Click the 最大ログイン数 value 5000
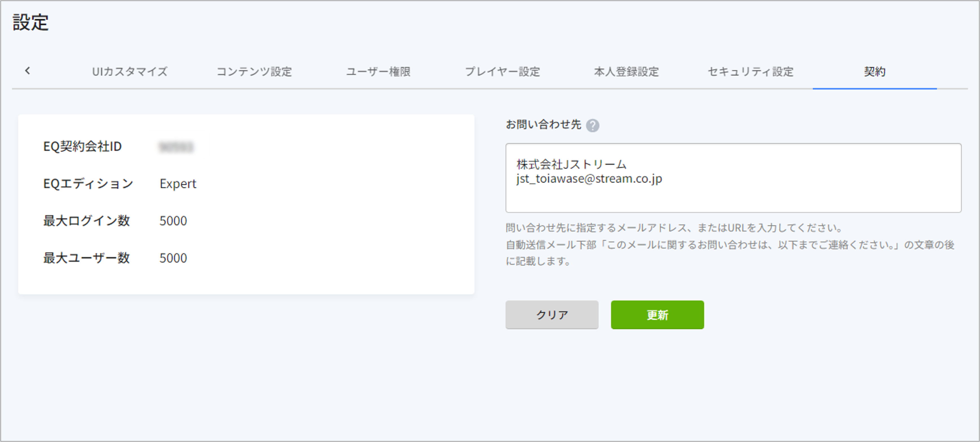The image size is (980, 442). 173,221
